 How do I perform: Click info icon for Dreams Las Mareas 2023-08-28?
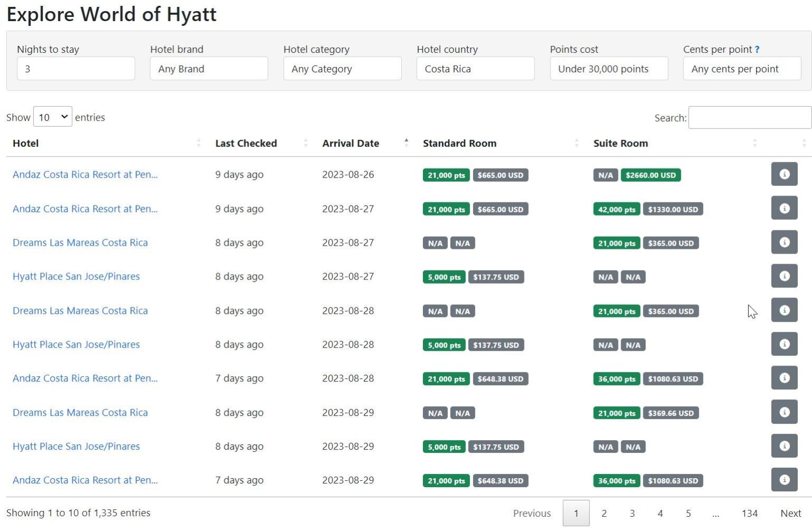(x=783, y=310)
